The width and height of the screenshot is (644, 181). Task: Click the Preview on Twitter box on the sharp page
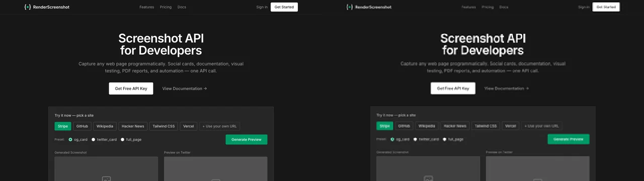(x=215, y=169)
